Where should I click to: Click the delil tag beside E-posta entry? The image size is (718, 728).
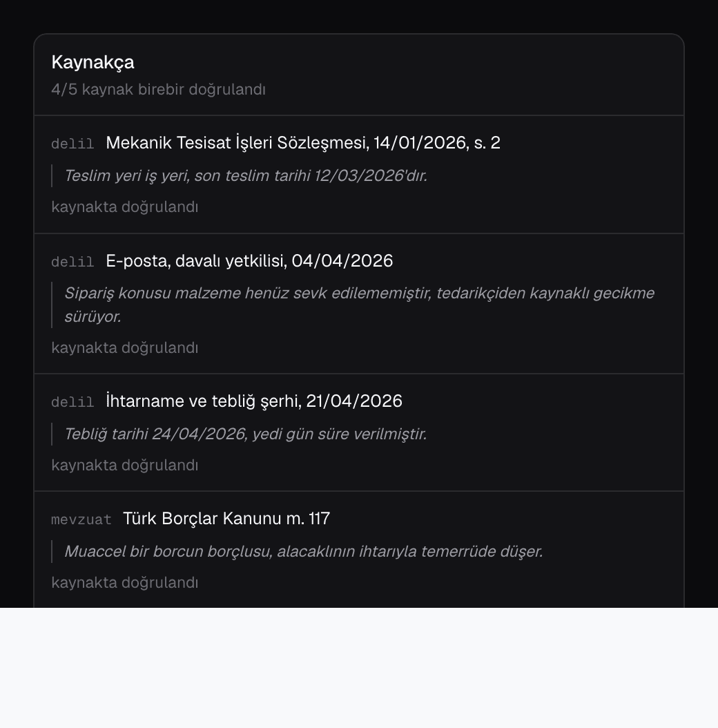(x=73, y=261)
